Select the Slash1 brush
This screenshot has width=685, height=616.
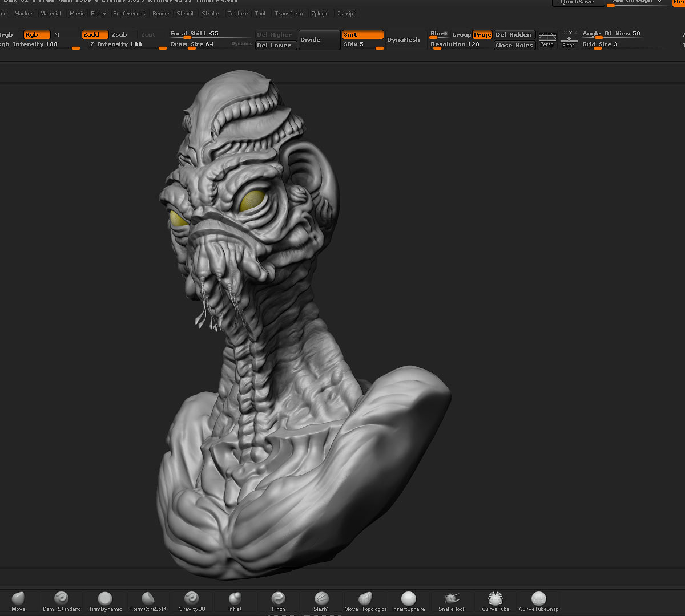[321, 601]
